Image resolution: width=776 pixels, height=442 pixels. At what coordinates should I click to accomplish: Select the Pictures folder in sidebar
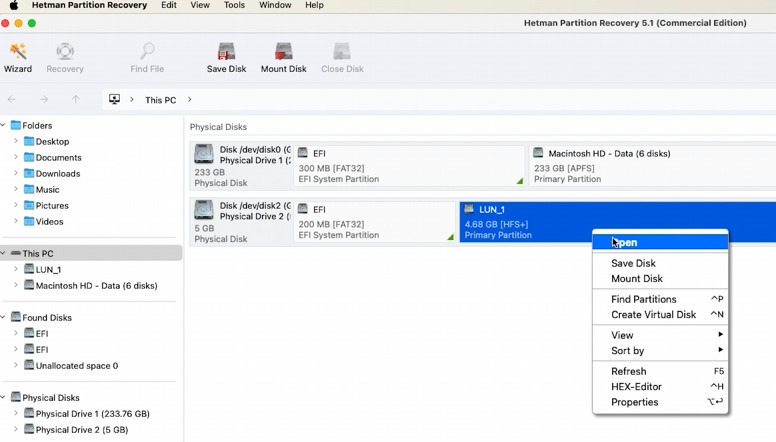pyautogui.click(x=51, y=205)
